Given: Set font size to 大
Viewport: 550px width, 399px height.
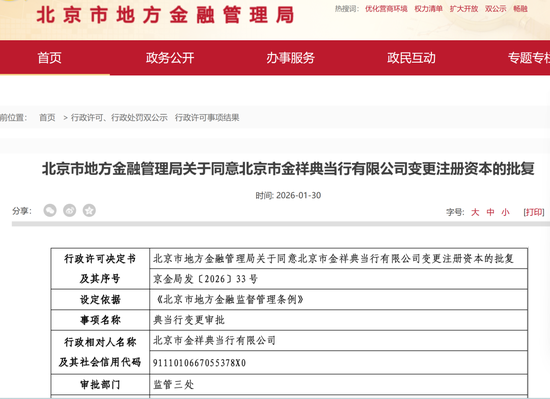Looking at the screenshot, I should 475,212.
